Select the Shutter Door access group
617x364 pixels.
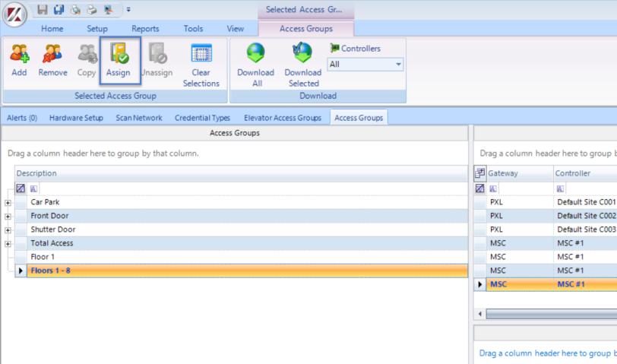click(247, 229)
